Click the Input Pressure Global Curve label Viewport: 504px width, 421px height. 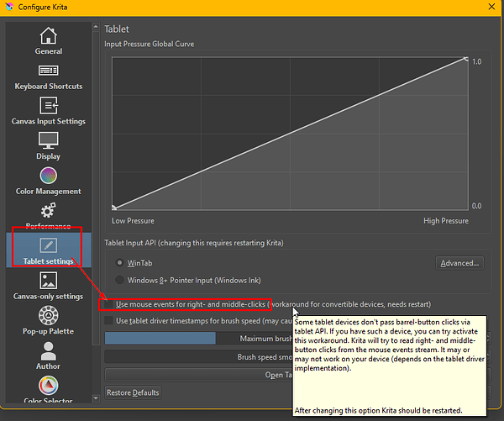pos(150,44)
